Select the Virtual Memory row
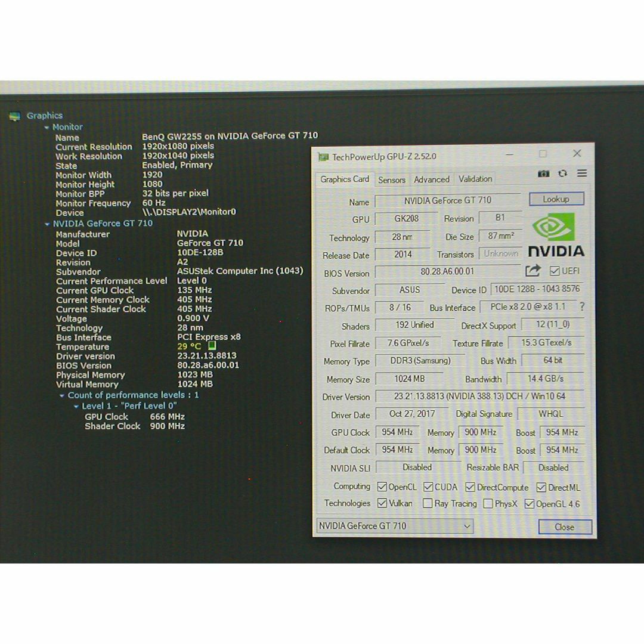This screenshot has height=644, width=644. (x=134, y=385)
